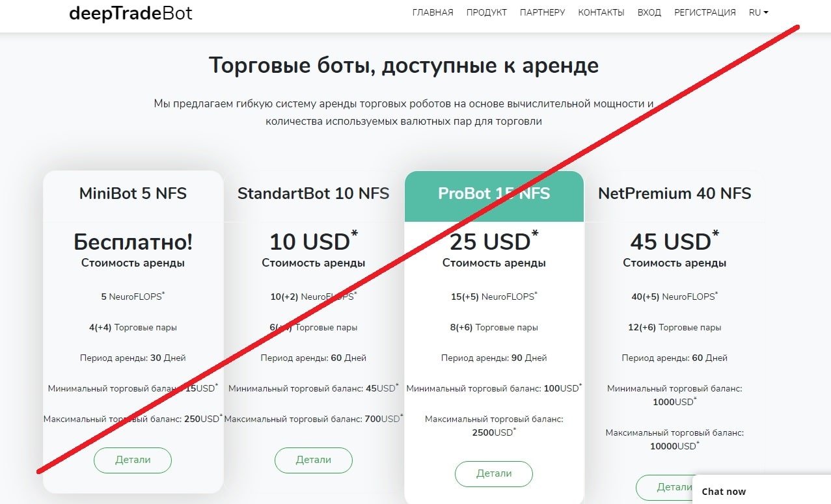Image resolution: width=831 pixels, height=504 pixels.
Task: Select the MiniBot 5 NFS card header
Action: (133, 193)
